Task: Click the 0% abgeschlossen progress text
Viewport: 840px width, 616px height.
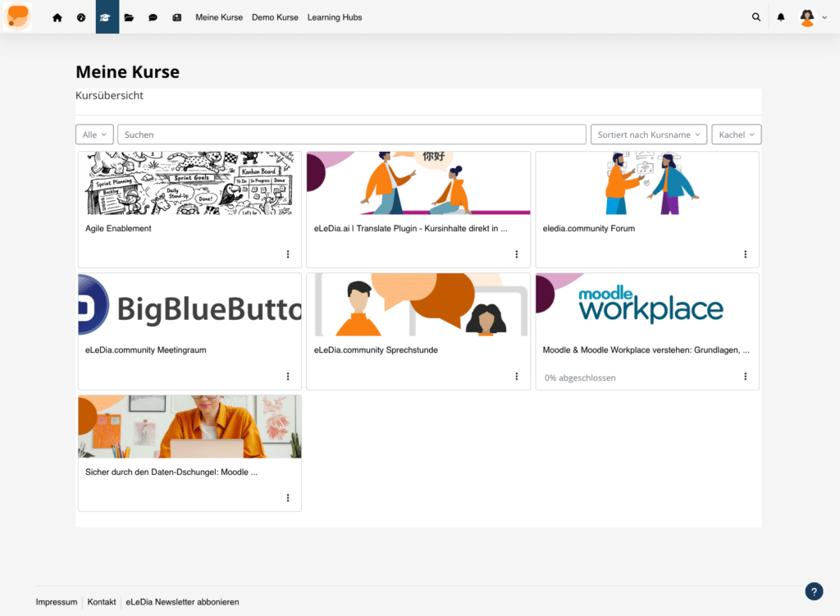Action: (580, 377)
